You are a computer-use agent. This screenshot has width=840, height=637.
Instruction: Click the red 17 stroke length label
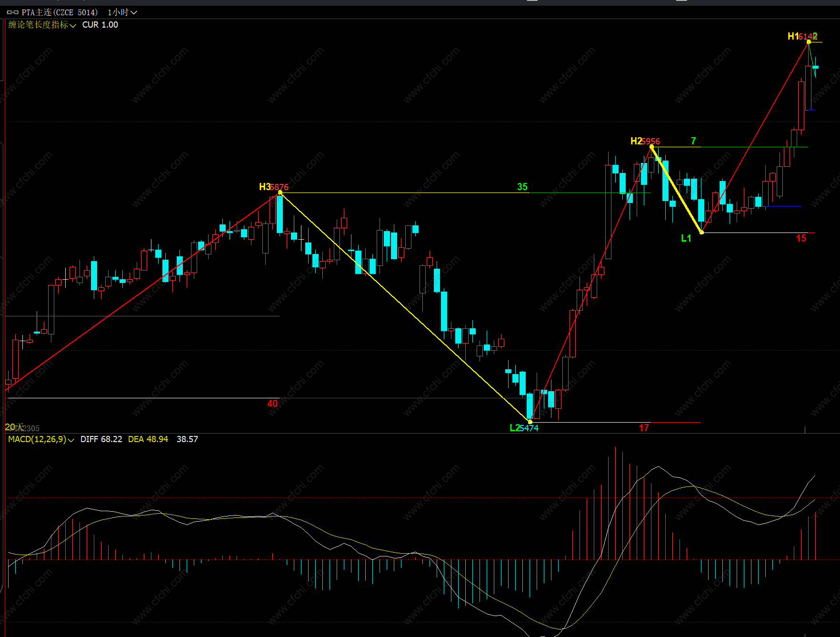pyautogui.click(x=644, y=428)
